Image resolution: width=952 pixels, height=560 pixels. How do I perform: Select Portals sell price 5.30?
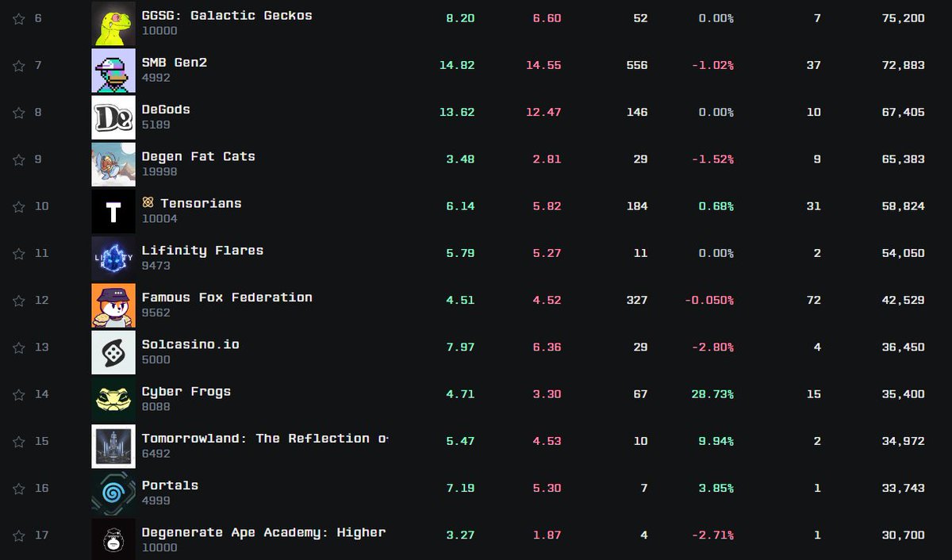click(547, 489)
